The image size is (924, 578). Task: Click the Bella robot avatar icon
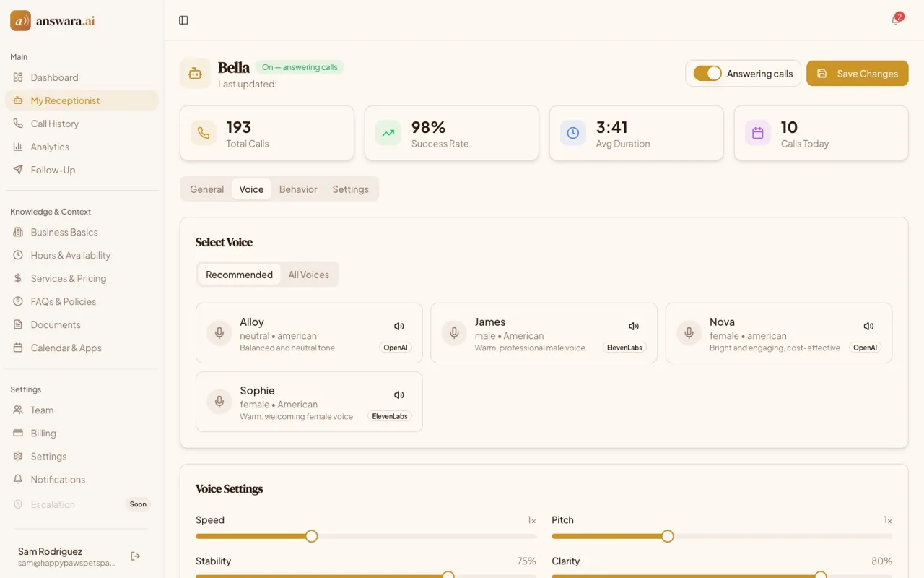[195, 73]
